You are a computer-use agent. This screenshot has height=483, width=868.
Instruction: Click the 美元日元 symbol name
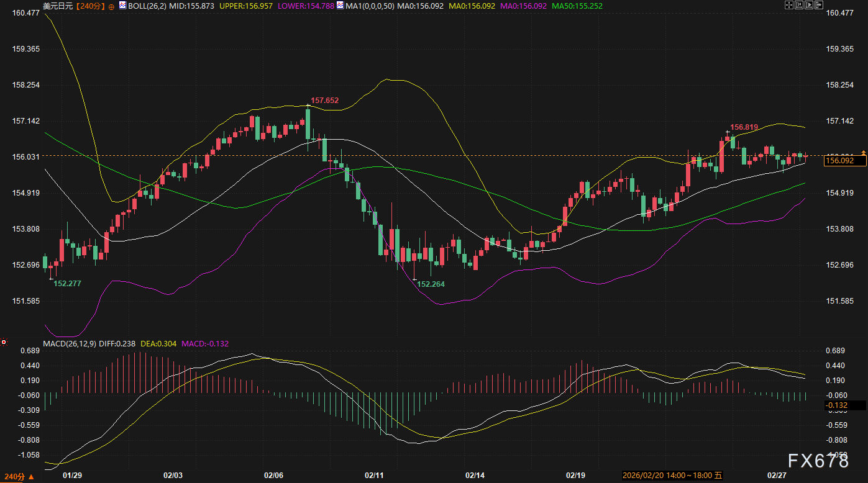pos(57,6)
